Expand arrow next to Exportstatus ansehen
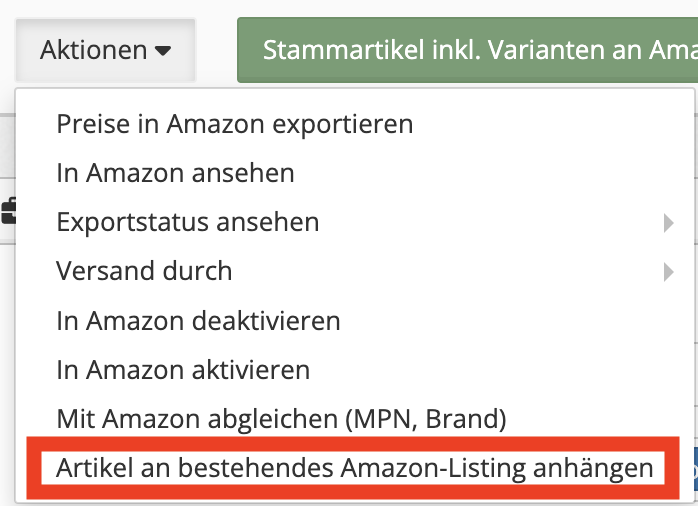 click(668, 223)
